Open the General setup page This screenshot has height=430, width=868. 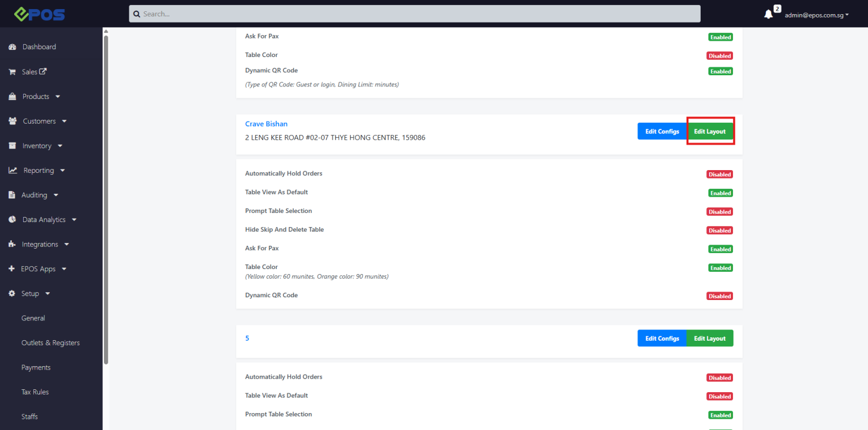click(33, 318)
